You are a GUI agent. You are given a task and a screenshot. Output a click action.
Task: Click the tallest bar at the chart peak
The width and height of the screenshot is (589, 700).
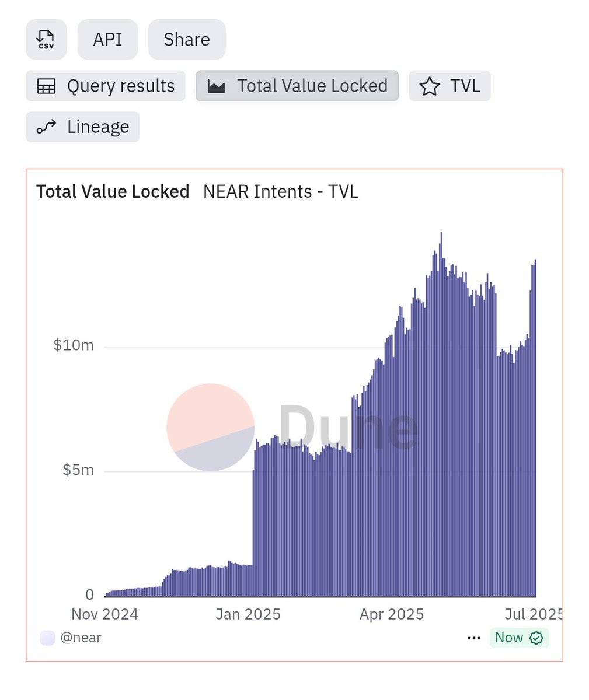(x=441, y=414)
